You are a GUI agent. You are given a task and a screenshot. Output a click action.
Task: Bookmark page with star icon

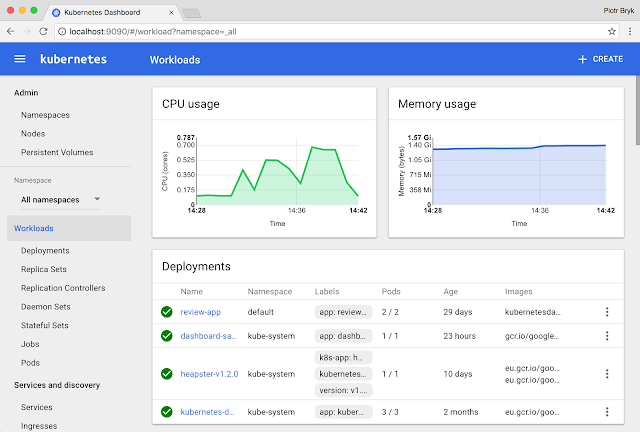tap(611, 31)
